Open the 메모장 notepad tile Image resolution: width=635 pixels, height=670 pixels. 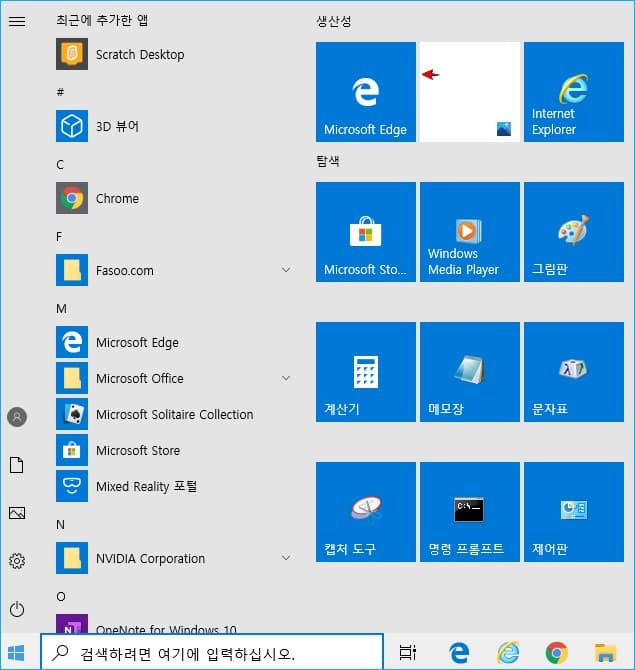[x=470, y=372]
